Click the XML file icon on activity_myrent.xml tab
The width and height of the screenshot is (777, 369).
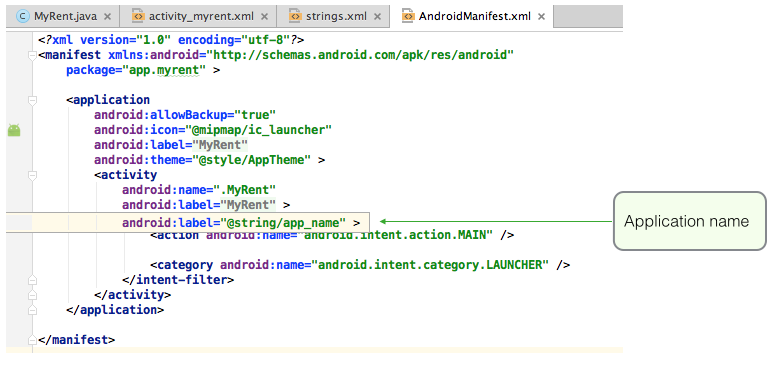click(x=138, y=16)
